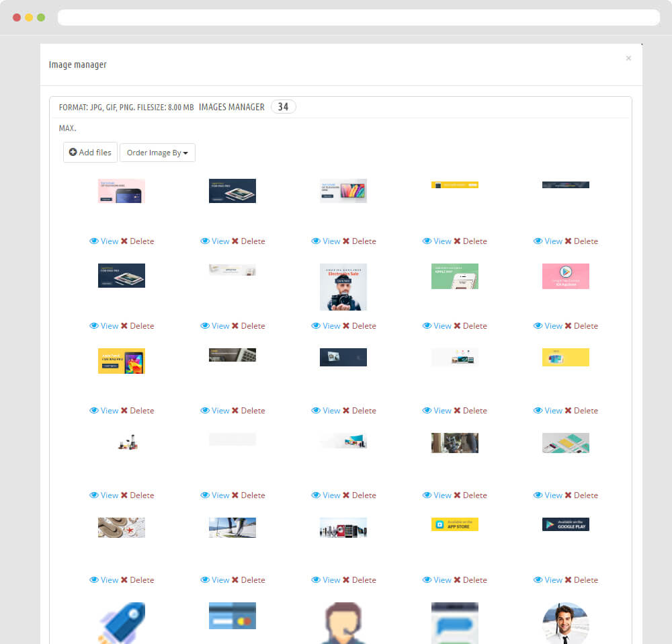672x644 pixels.
Task: Click the red X icon under the pink play button banner
Action: point(568,326)
